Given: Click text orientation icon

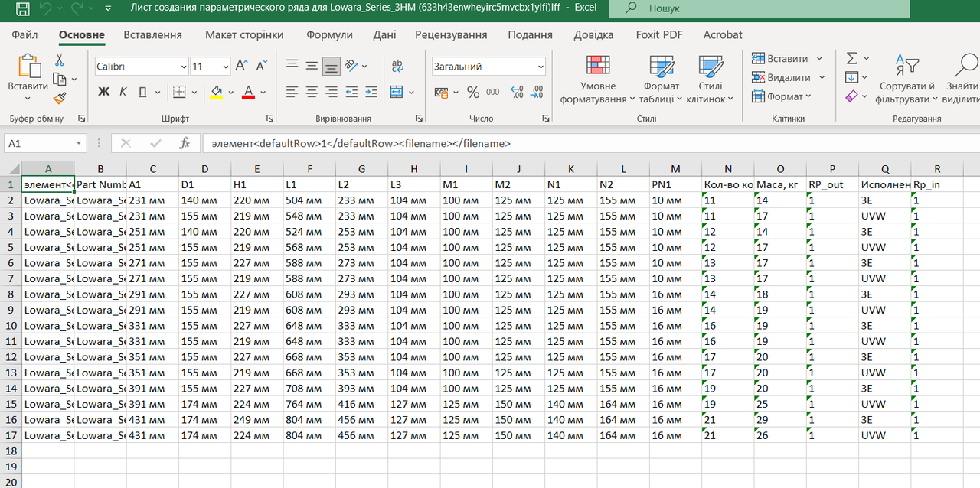Looking at the screenshot, I should click(x=352, y=66).
